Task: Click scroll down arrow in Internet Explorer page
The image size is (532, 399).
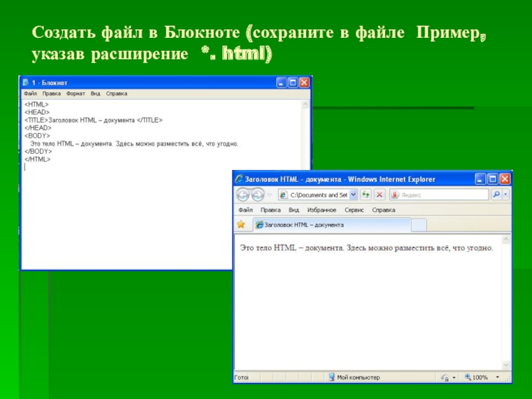Action: pyautogui.click(x=505, y=365)
